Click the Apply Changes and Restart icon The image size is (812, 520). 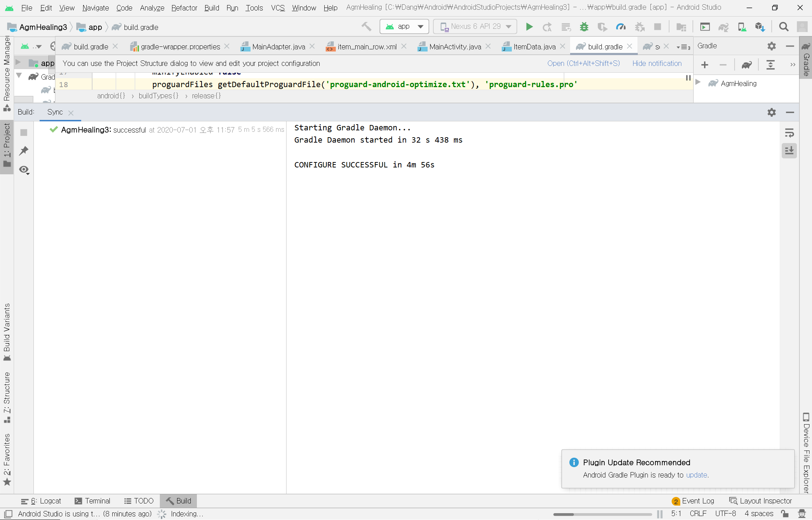click(547, 27)
